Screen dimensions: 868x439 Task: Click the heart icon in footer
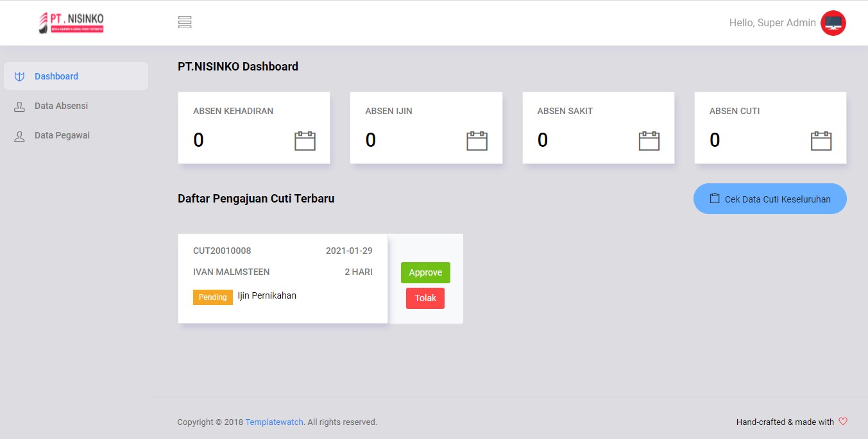pyautogui.click(x=843, y=422)
